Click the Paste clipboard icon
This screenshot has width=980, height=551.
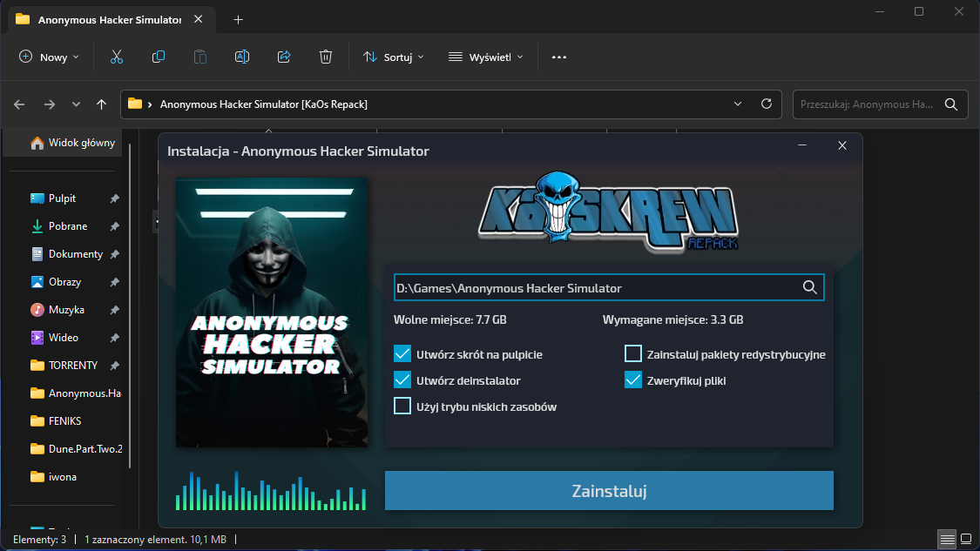[x=200, y=57]
